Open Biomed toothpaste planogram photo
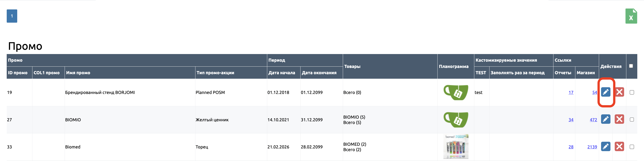Viewport: 644px width, 161px height. [456, 147]
